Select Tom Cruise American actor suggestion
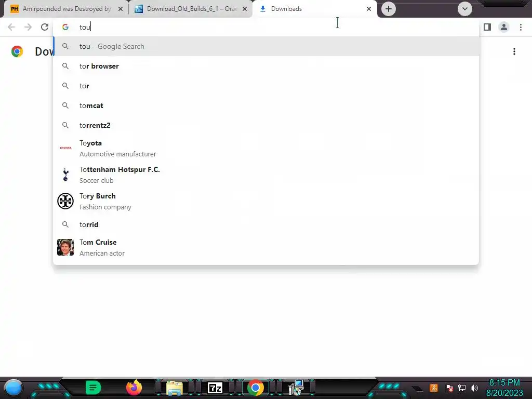 [267, 248]
